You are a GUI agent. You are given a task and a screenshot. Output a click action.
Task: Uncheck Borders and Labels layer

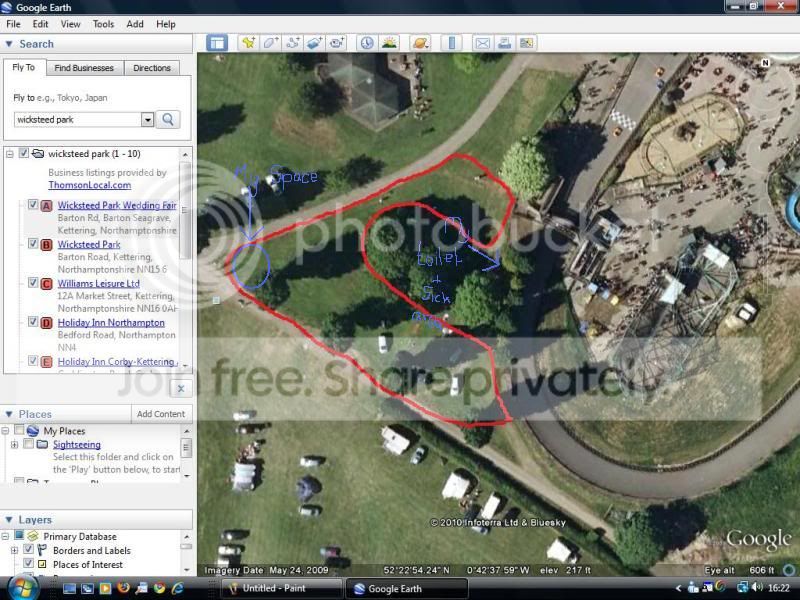(29, 549)
